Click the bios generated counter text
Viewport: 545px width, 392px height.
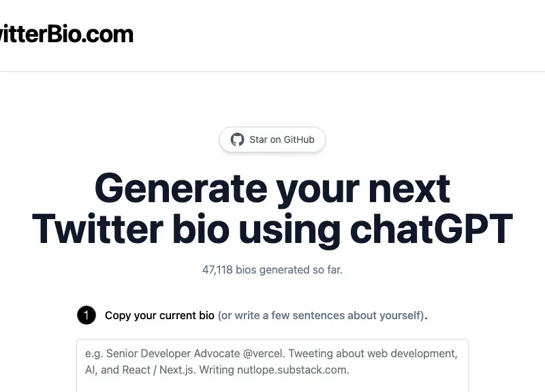272,269
